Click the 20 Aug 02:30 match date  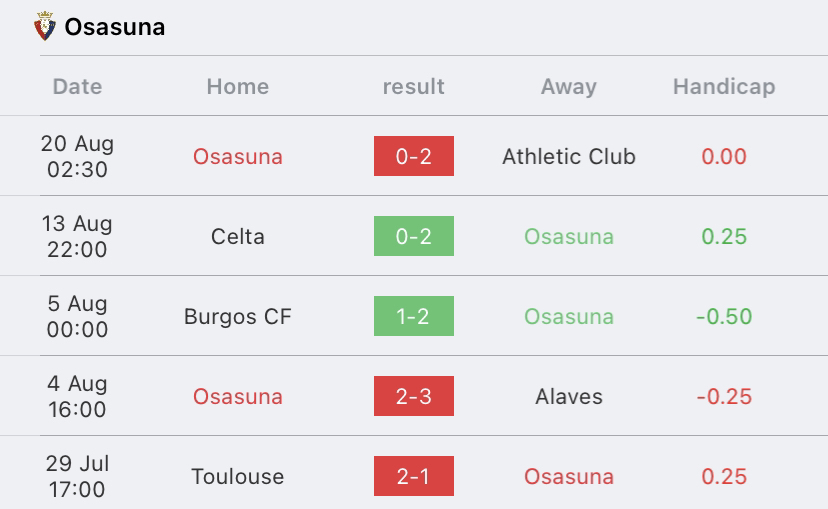[77, 156]
